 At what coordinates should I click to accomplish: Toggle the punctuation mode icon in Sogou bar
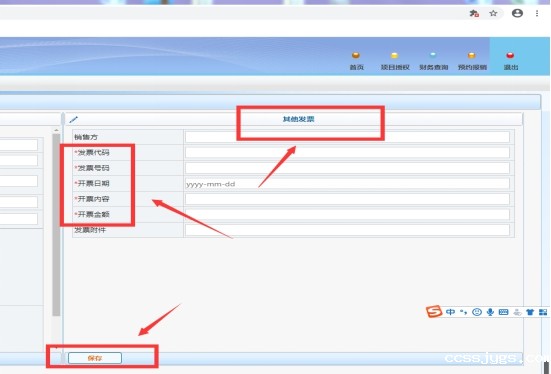point(464,312)
